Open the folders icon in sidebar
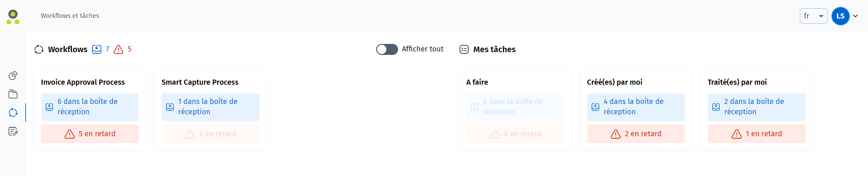The height and width of the screenshot is (176, 868). pyautogui.click(x=13, y=94)
